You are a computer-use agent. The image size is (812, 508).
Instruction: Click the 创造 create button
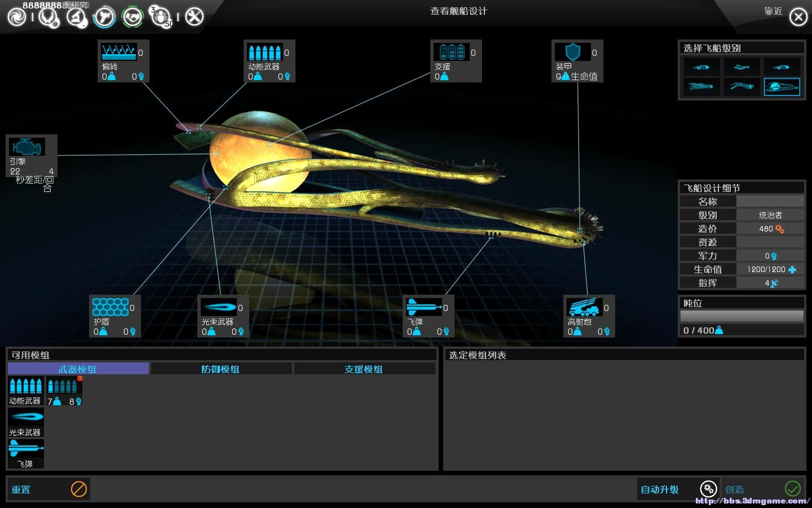(763, 489)
